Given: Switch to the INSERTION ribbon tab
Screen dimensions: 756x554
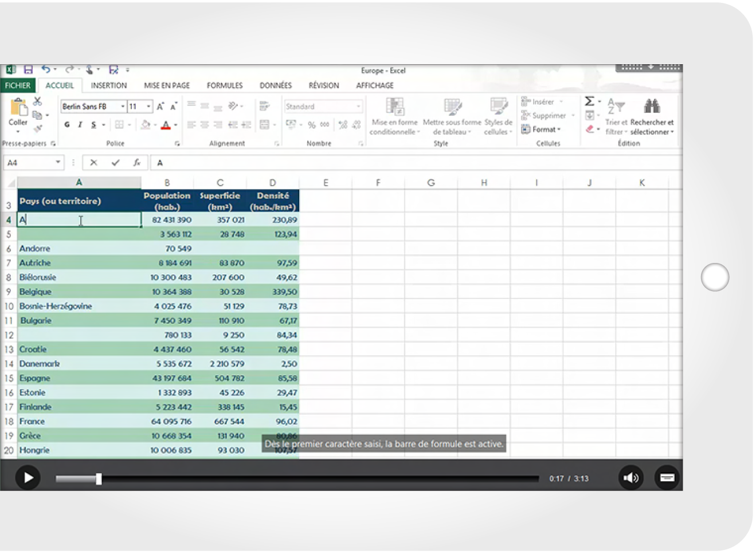Looking at the screenshot, I should (108, 85).
